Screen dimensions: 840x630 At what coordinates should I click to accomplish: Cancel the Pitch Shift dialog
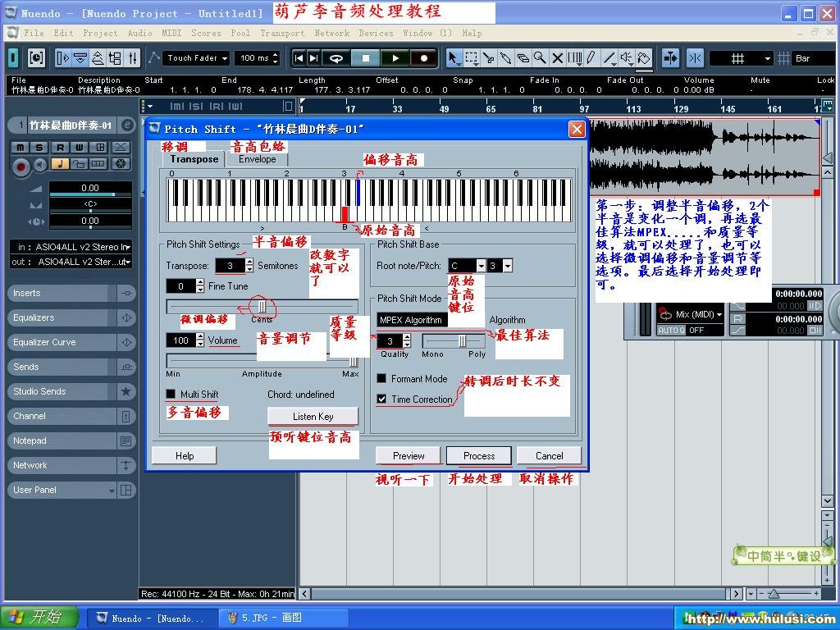549,456
